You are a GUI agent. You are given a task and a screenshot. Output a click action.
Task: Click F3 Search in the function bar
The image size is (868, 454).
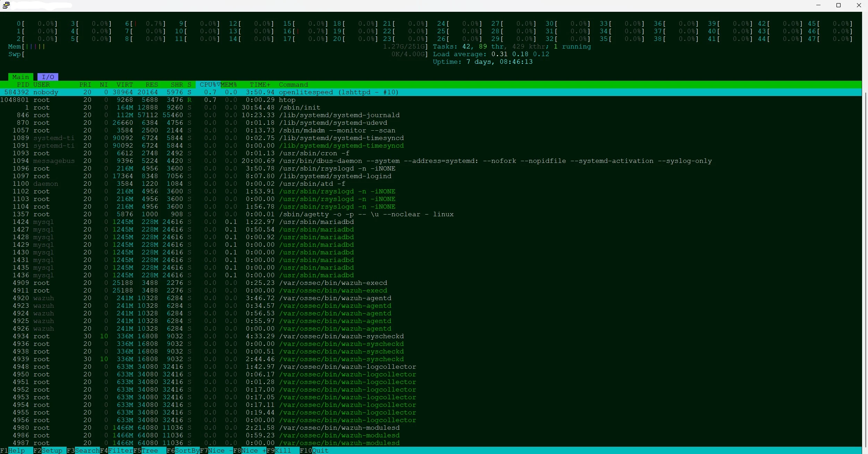(83, 451)
